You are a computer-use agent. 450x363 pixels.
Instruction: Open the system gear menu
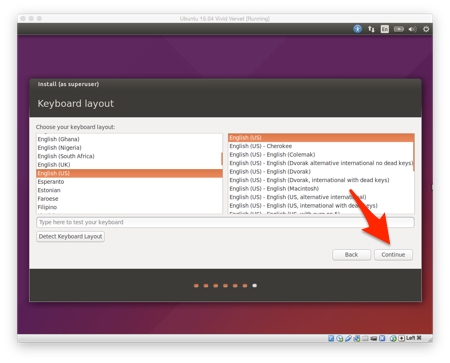coord(426,29)
